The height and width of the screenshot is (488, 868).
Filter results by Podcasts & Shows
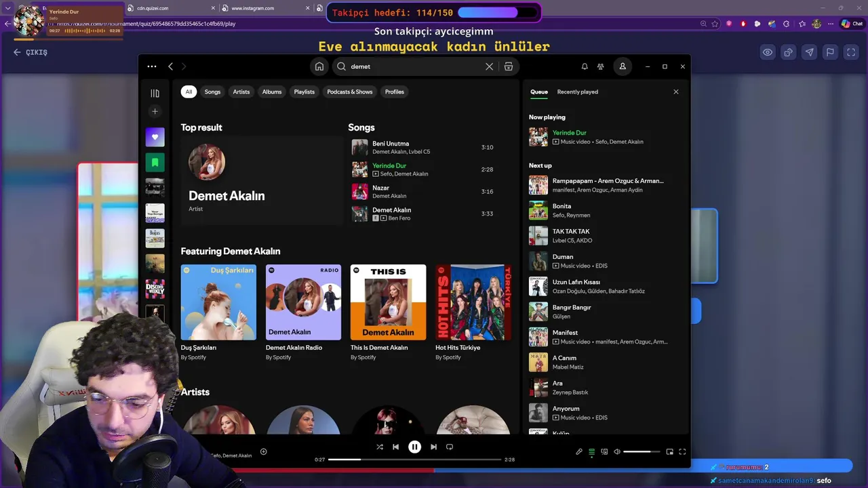350,91
